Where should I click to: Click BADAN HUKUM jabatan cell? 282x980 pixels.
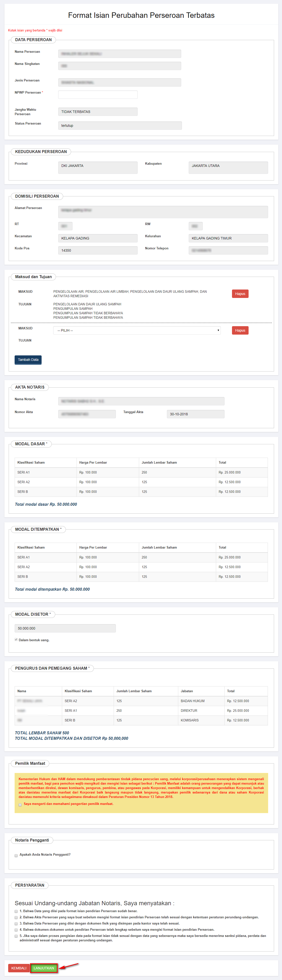(x=193, y=701)
